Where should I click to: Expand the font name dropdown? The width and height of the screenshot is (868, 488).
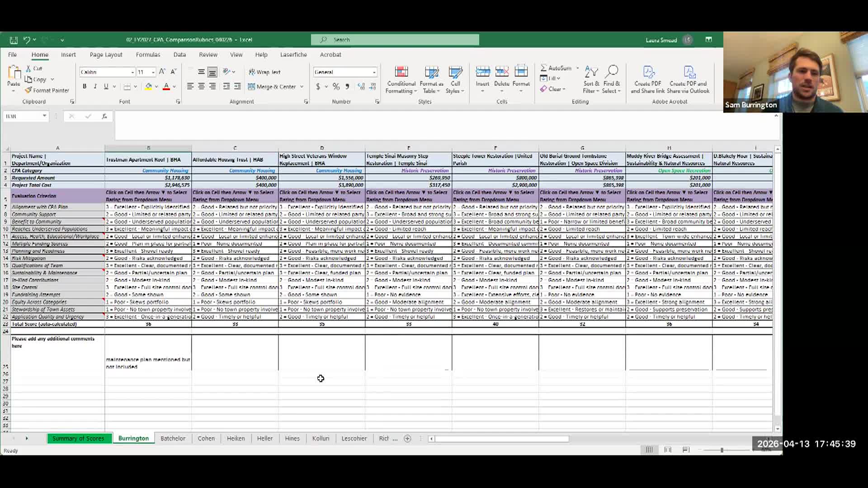pyautogui.click(x=132, y=72)
